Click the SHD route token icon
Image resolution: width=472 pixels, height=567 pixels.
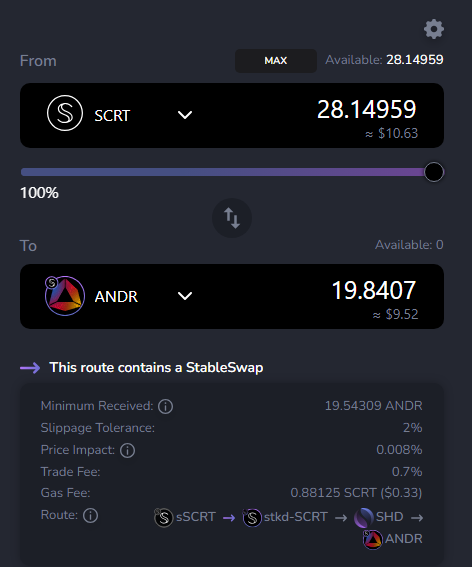tap(363, 517)
